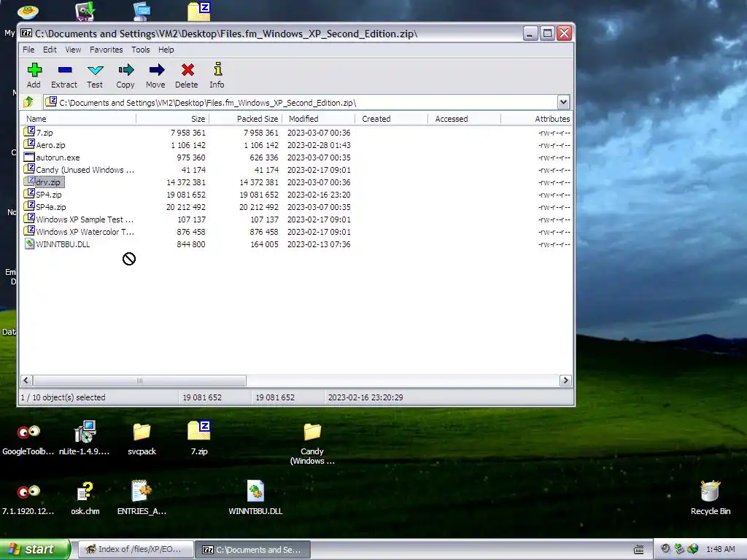The image size is (747, 560).
Task: Click the taskbar keyboard icon
Action: pyautogui.click(x=639, y=550)
